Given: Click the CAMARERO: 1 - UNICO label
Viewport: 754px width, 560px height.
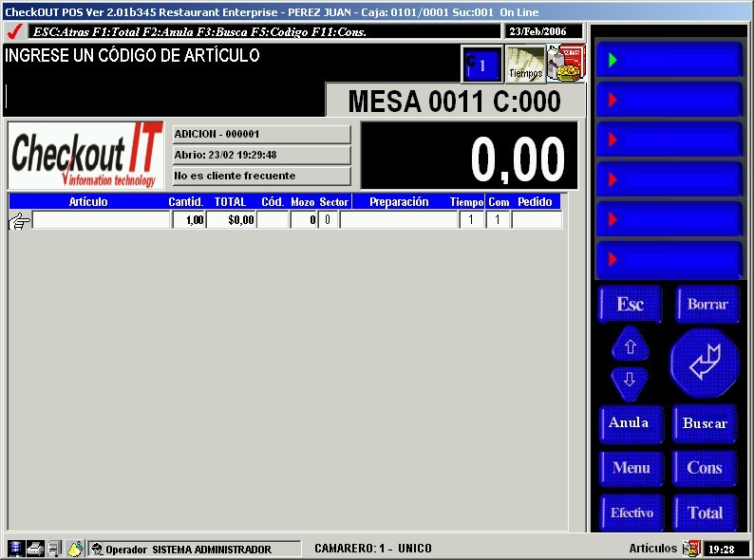Looking at the screenshot, I should pos(373,549).
